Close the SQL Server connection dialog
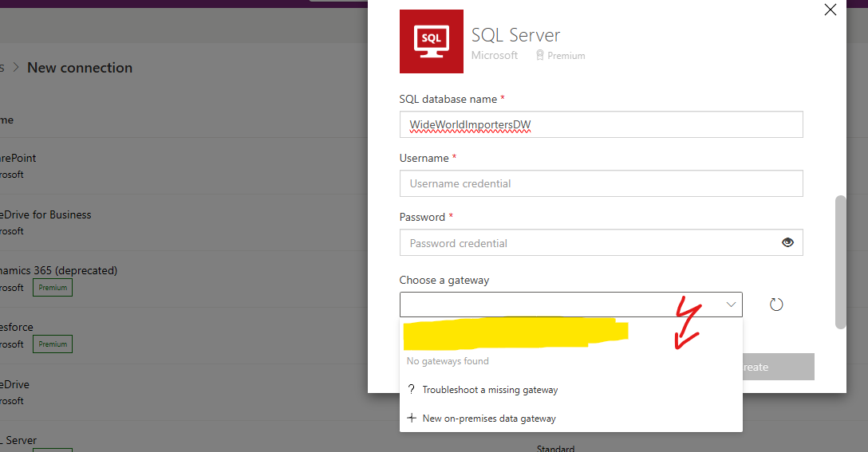This screenshot has width=868, height=452. [x=830, y=10]
